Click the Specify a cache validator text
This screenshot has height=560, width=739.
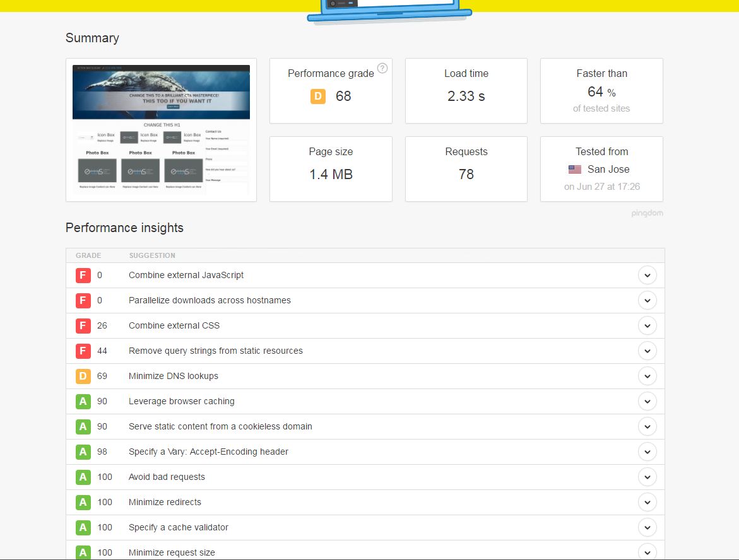pyautogui.click(x=178, y=527)
